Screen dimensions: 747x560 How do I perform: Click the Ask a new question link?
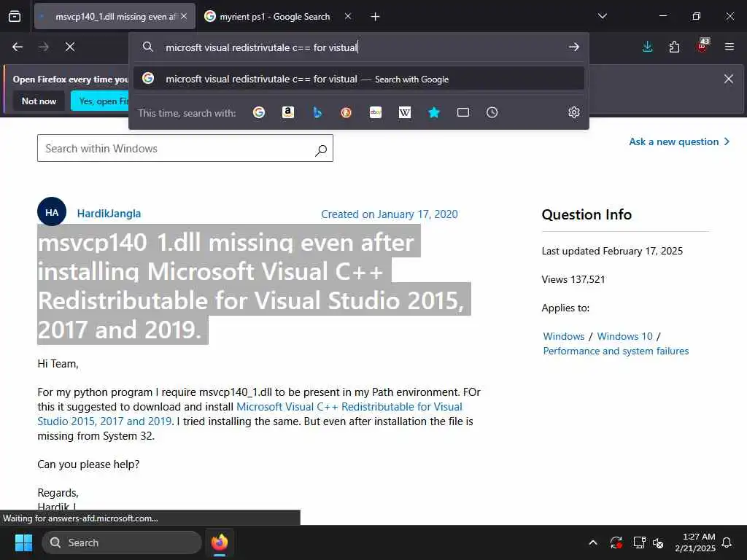point(679,141)
